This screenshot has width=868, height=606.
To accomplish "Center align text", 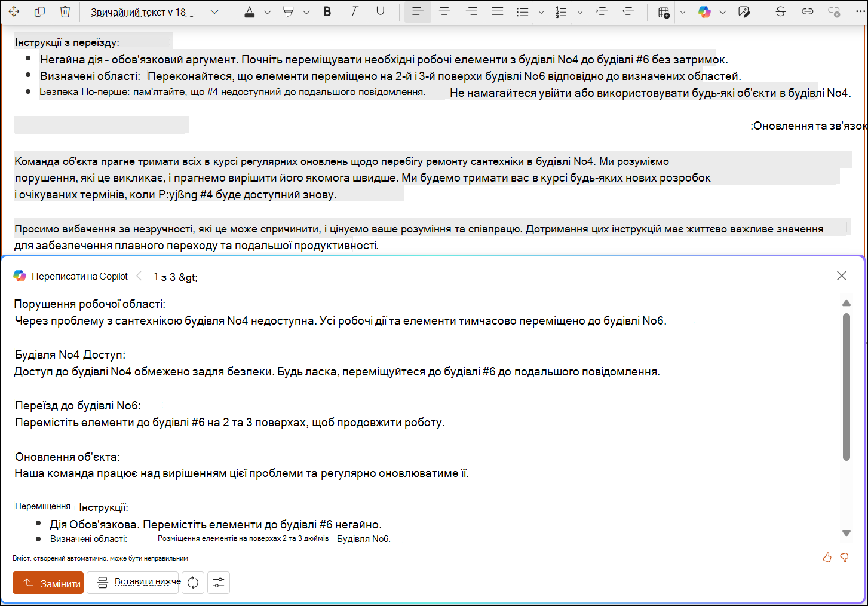I will tap(444, 12).
